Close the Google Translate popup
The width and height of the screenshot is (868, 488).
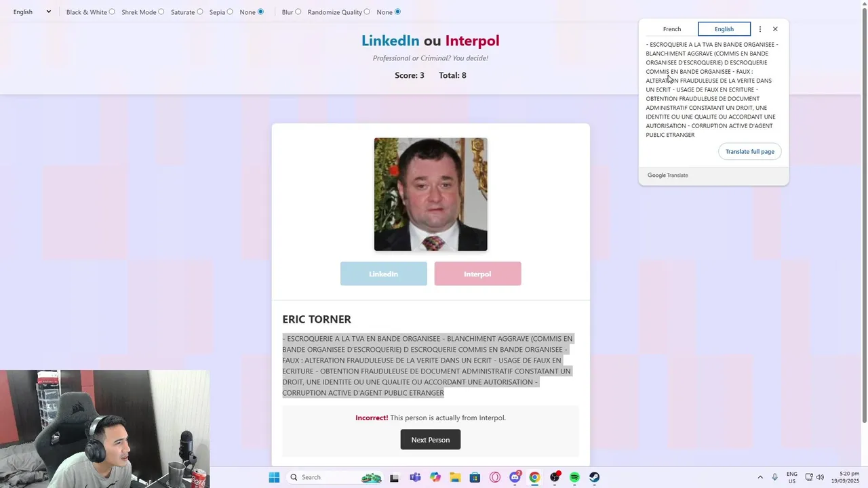(x=775, y=29)
